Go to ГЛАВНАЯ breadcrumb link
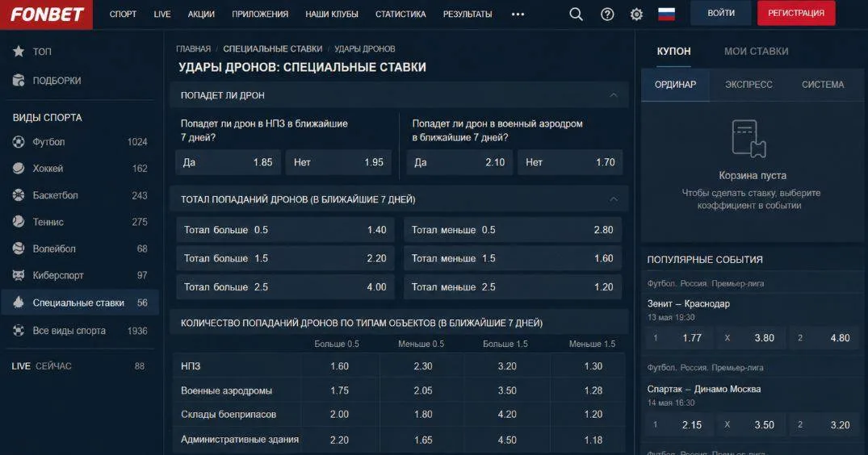 tap(193, 48)
